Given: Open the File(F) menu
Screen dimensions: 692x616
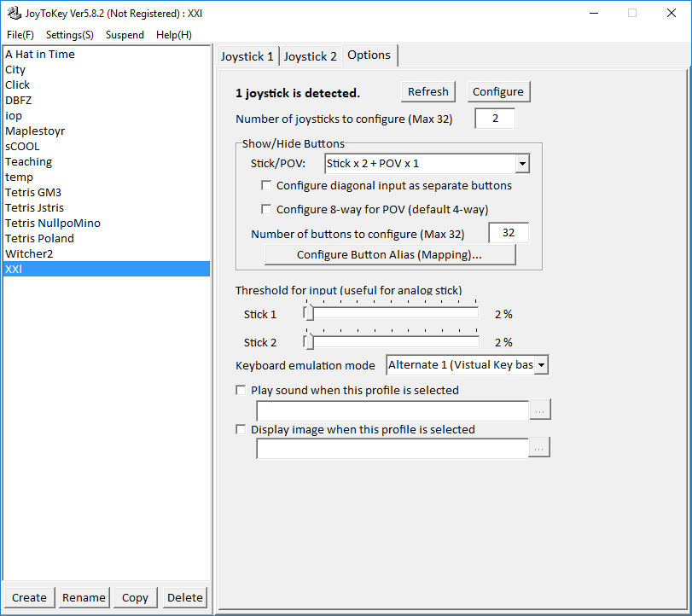Looking at the screenshot, I should click(x=20, y=35).
